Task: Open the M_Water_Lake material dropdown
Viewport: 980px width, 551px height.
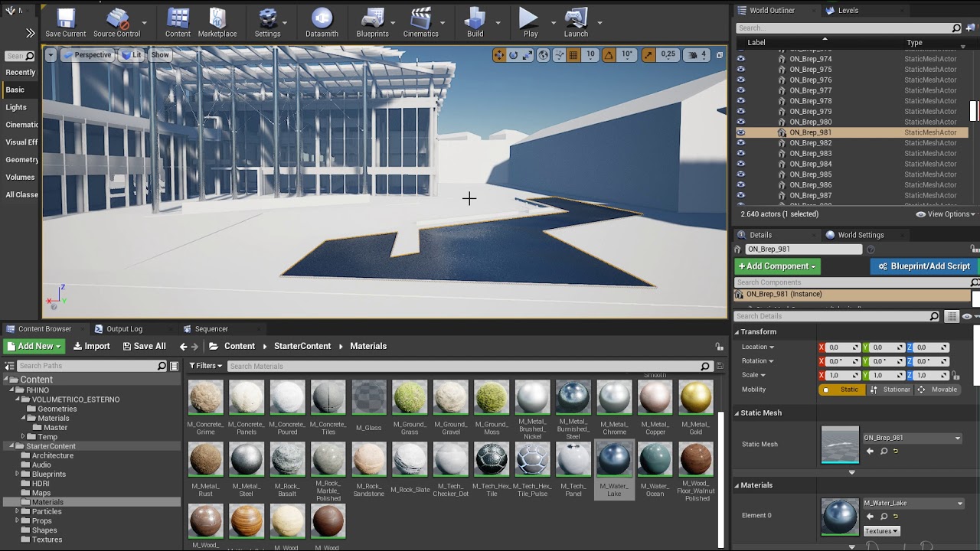Action: tap(913, 504)
